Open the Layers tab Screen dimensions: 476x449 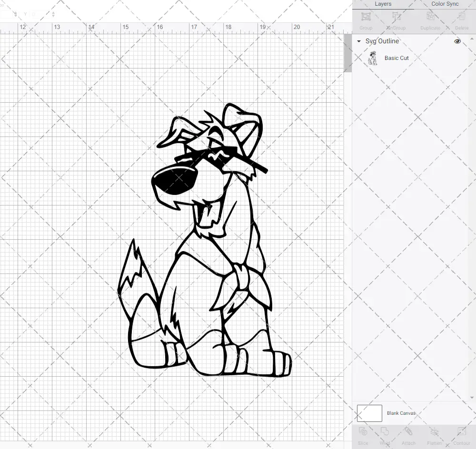[383, 4]
